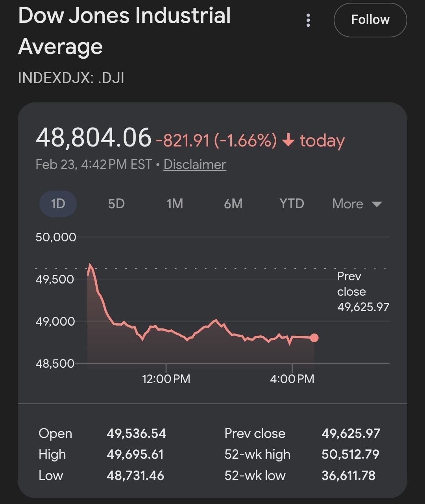The height and width of the screenshot is (504, 425).
Task: Click the INDEXDJX: .DJI ticker text
Action: click(71, 78)
